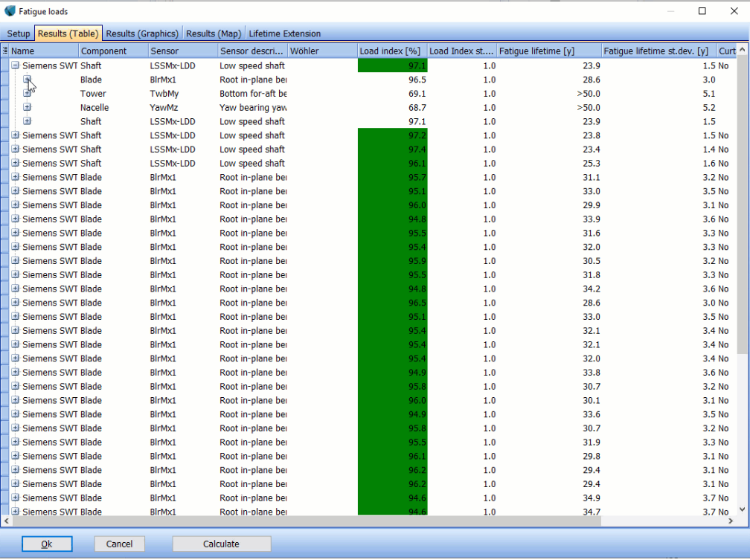This screenshot has width=750, height=560.
Task: Sort by the Name column header
Action: tap(44, 51)
